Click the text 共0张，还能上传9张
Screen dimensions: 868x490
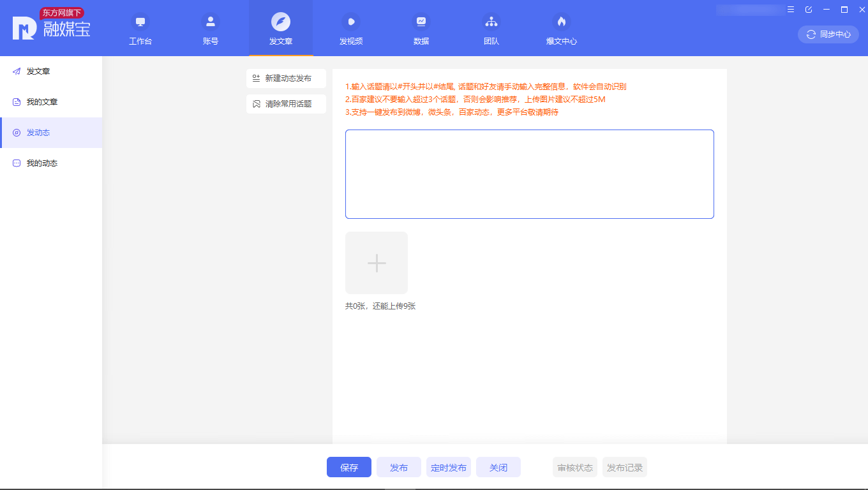coord(380,306)
